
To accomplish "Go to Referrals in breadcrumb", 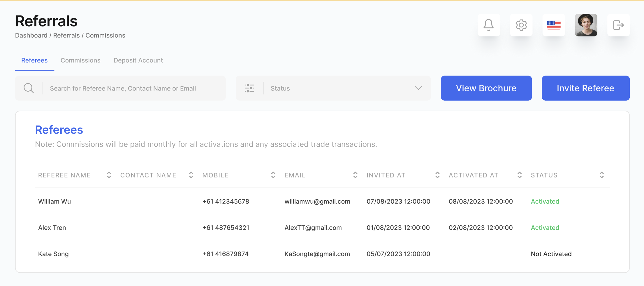I will click(x=66, y=35).
